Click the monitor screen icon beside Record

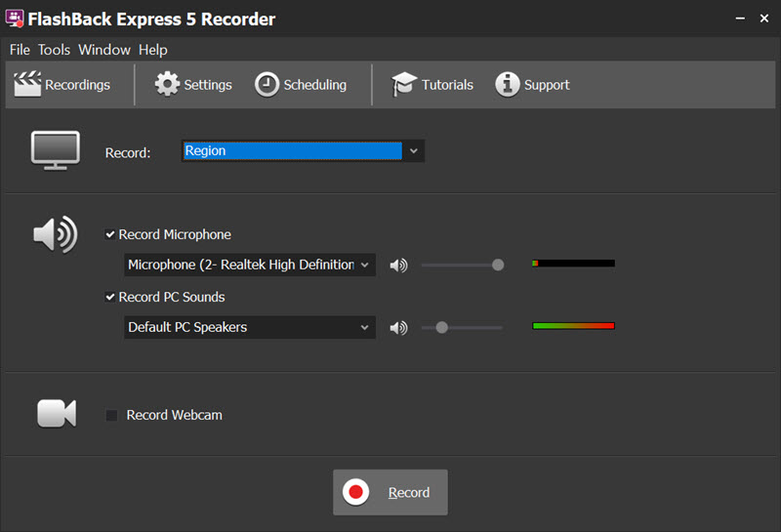(56, 150)
